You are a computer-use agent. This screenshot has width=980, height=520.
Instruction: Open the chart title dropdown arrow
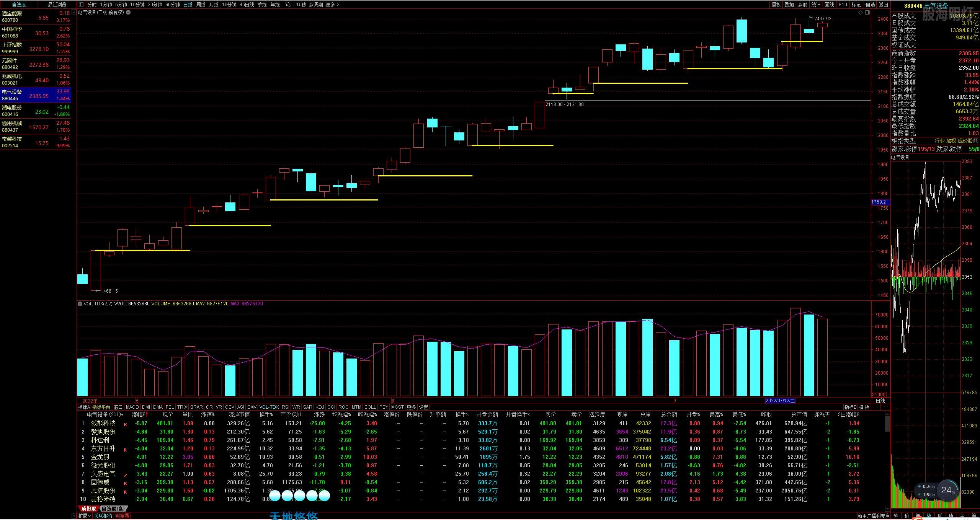point(128,12)
